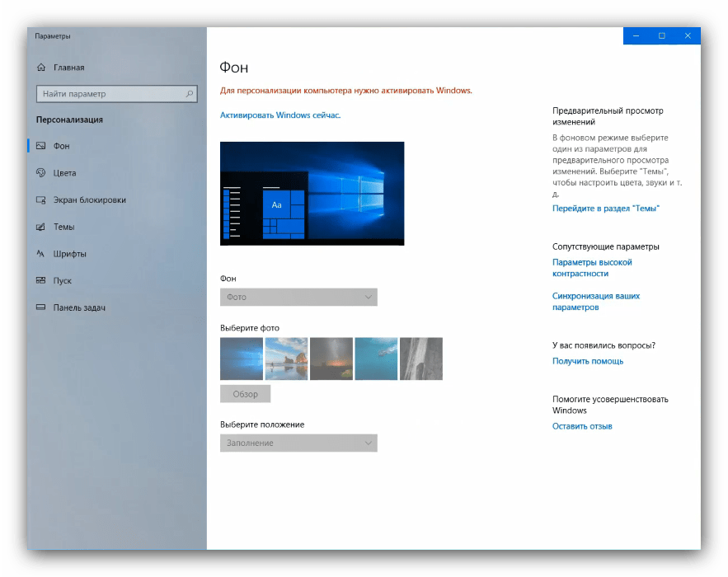Select the first blue Windows wallpaper thumbnail
Image resolution: width=728 pixels, height=577 pixels.
(242, 359)
